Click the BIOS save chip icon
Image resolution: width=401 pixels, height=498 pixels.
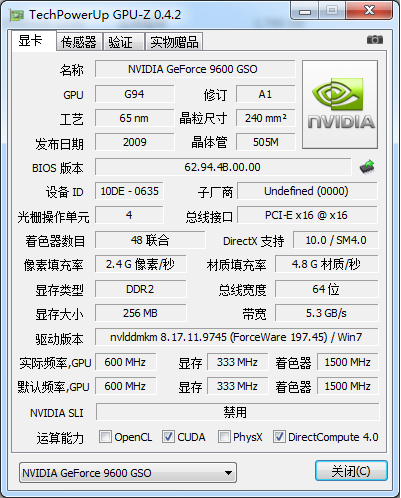click(367, 167)
